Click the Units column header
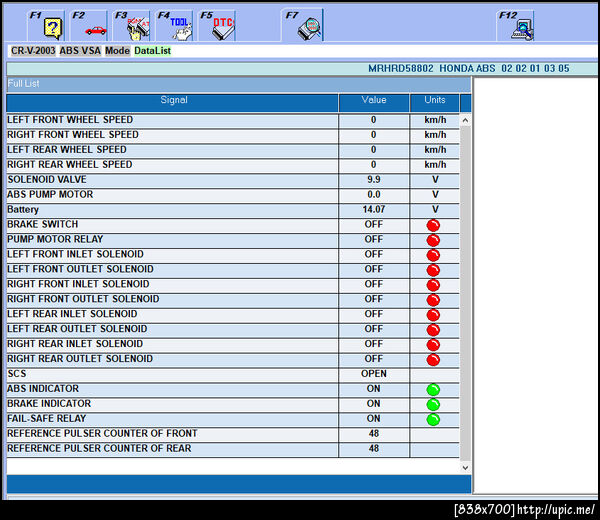 pyautogui.click(x=435, y=103)
